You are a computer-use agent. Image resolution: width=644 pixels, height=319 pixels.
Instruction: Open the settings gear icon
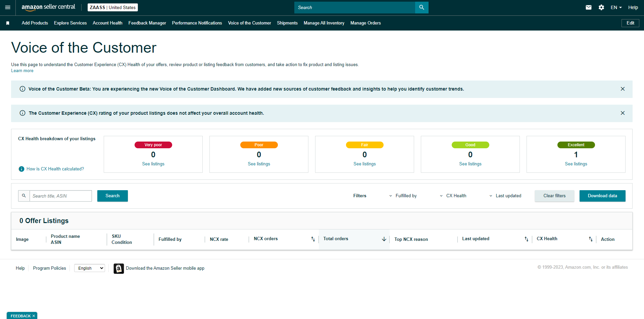click(x=601, y=7)
